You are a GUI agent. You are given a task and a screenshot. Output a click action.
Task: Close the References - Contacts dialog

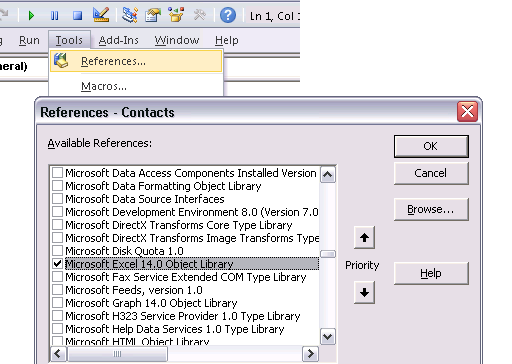pos(467,111)
